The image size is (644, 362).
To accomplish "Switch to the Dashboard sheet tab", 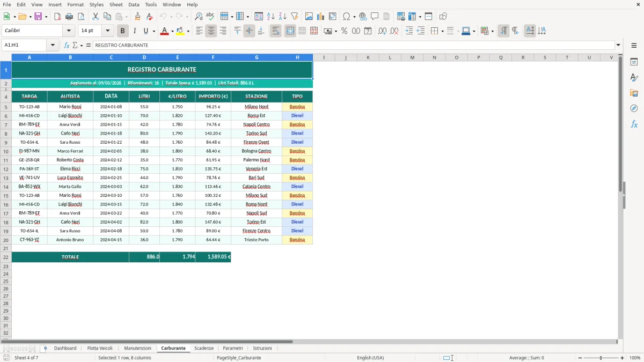I will tap(65, 349).
